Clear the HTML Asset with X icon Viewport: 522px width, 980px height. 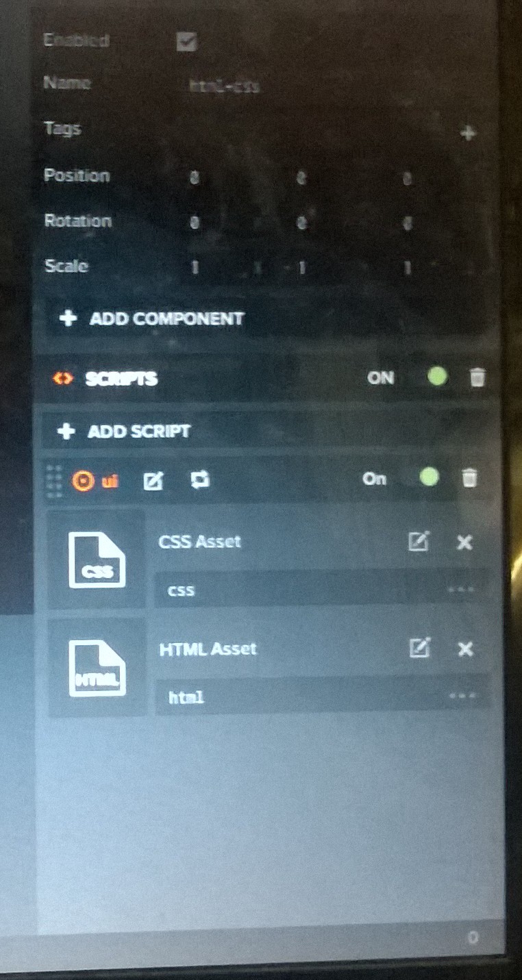(x=465, y=649)
